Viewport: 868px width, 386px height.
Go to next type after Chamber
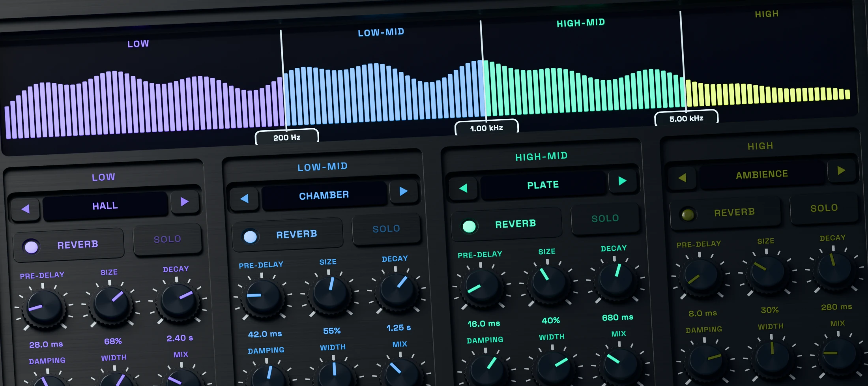[403, 191]
